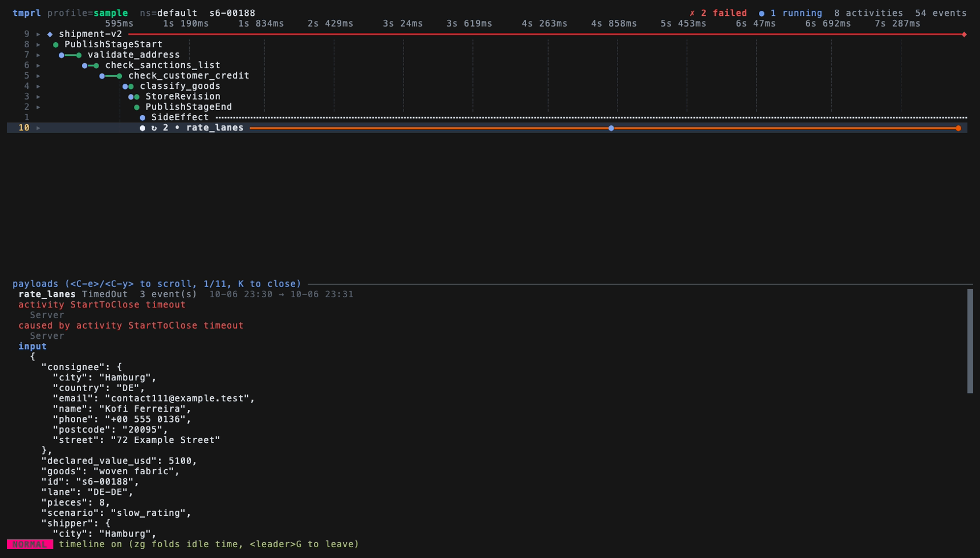Click the payloads panel scrollbar thumb
Viewport: 980px width, 558px height.
point(970,341)
